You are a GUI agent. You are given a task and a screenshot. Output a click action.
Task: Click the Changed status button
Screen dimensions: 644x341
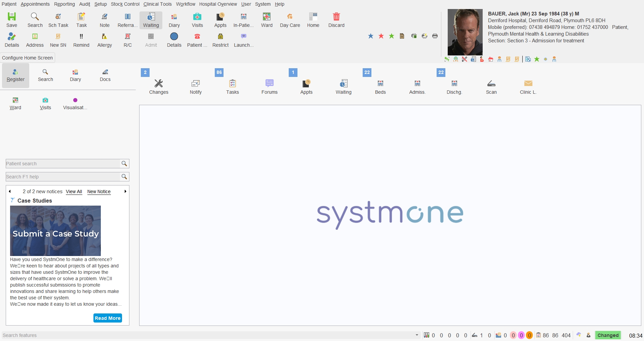[608, 335]
